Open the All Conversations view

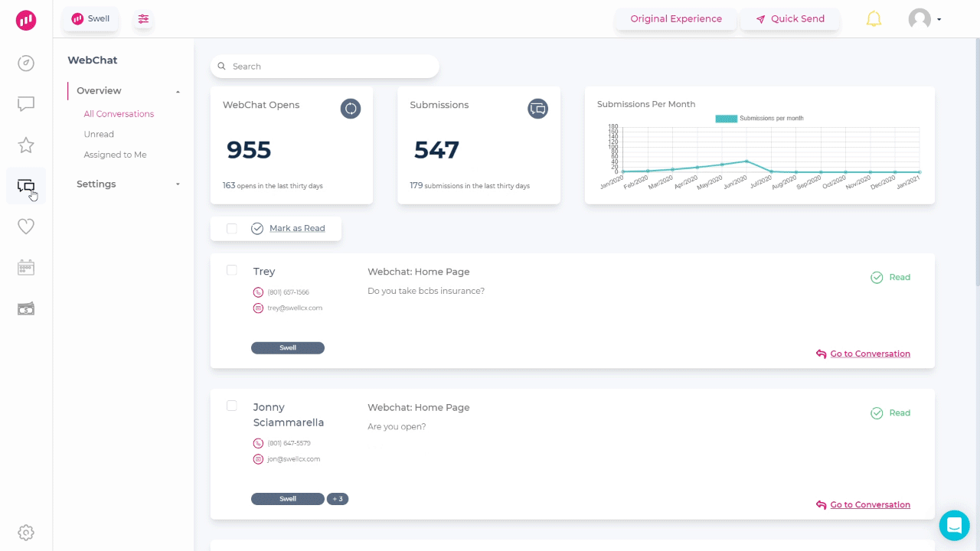119,113
